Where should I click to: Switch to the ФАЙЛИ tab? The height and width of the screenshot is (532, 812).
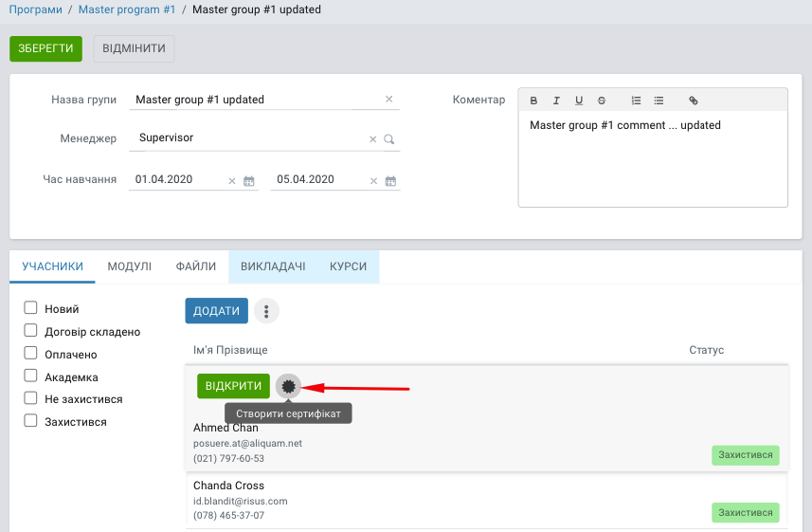coord(196,266)
